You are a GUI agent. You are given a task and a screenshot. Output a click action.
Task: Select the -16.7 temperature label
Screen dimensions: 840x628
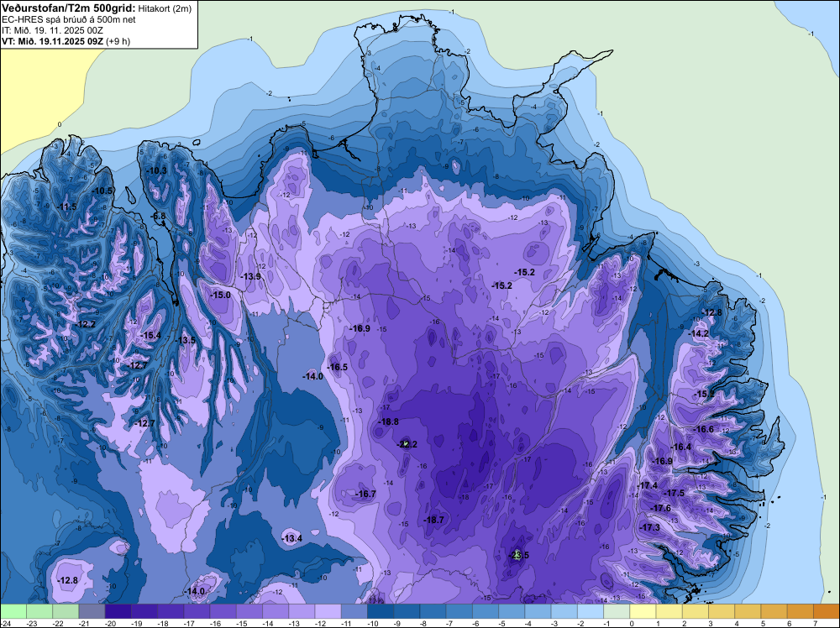pyautogui.click(x=365, y=494)
